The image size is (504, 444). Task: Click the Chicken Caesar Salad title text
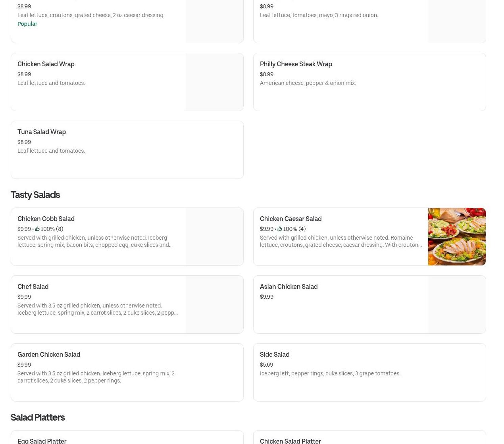(290, 219)
